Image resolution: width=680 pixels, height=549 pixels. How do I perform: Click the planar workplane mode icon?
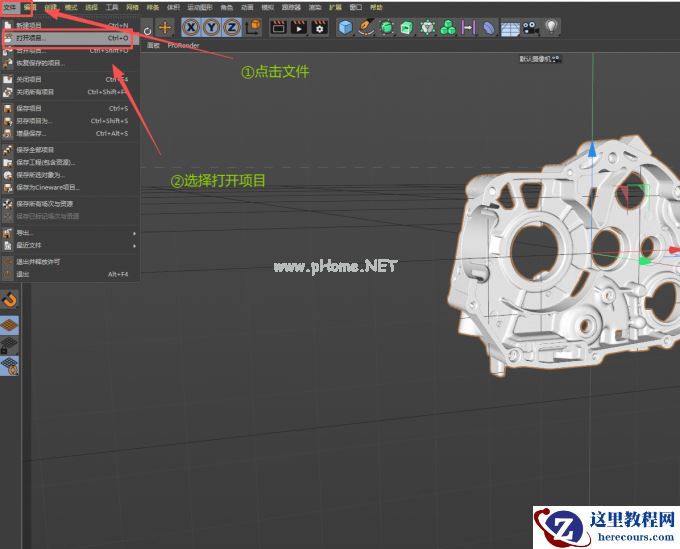coord(9,366)
